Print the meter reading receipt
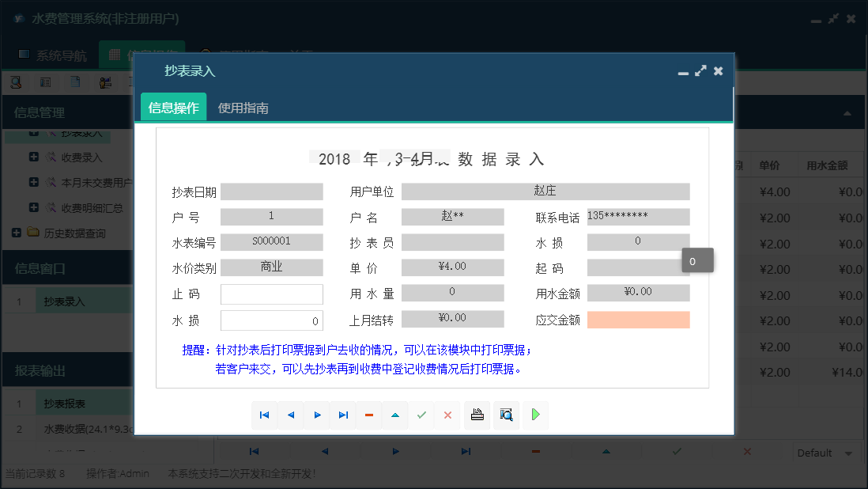The image size is (868, 489). pos(477,415)
